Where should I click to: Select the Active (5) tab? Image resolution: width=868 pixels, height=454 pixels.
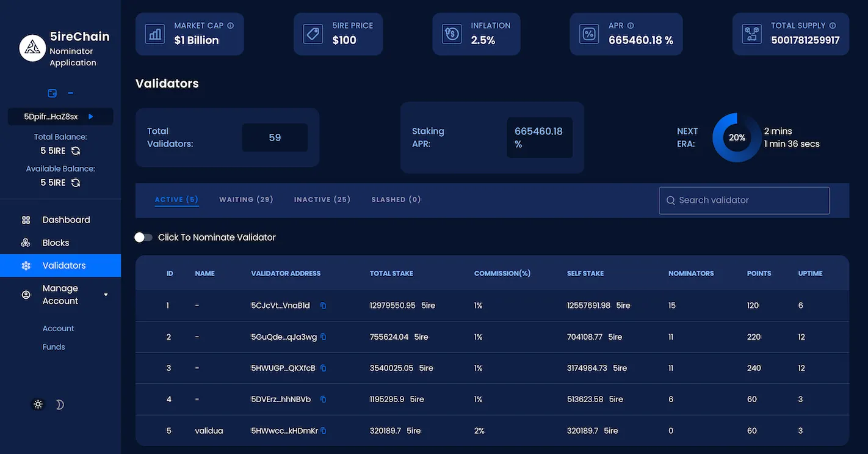coord(176,200)
